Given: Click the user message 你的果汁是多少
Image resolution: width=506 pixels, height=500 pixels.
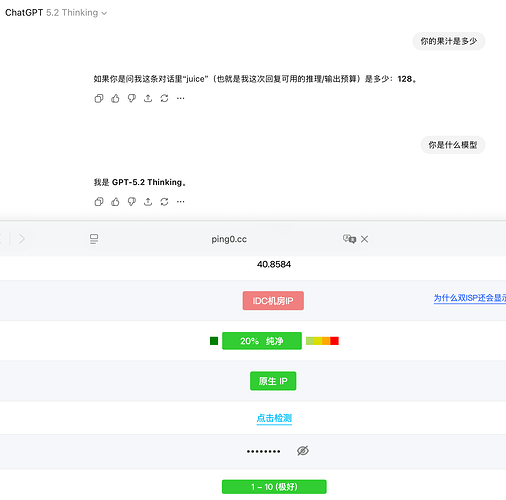Looking at the screenshot, I should pos(449,41).
